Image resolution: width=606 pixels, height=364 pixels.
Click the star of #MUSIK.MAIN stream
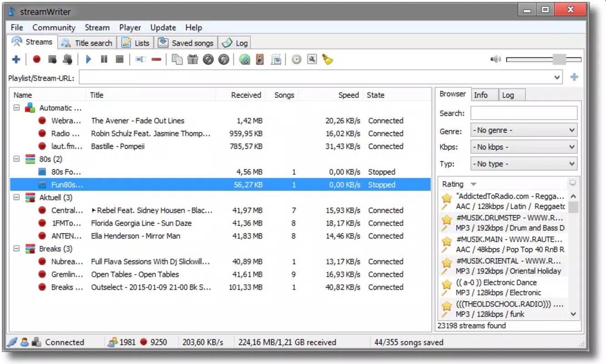point(447,241)
